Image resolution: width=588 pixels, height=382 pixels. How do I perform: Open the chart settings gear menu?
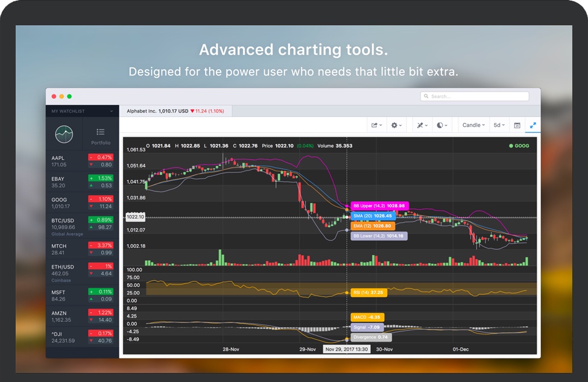[x=397, y=125]
